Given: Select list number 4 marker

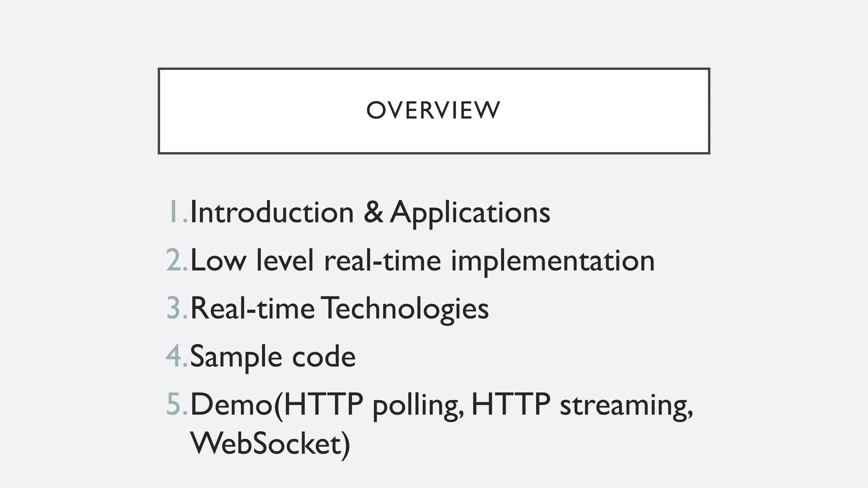Looking at the screenshot, I should point(176,356).
